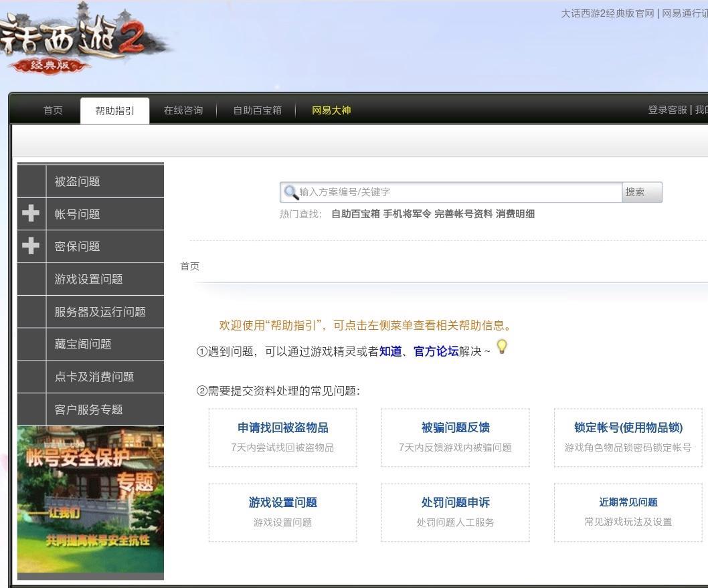The image size is (708, 588).
Task: Open 近期常见问题 card
Action: click(x=628, y=512)
